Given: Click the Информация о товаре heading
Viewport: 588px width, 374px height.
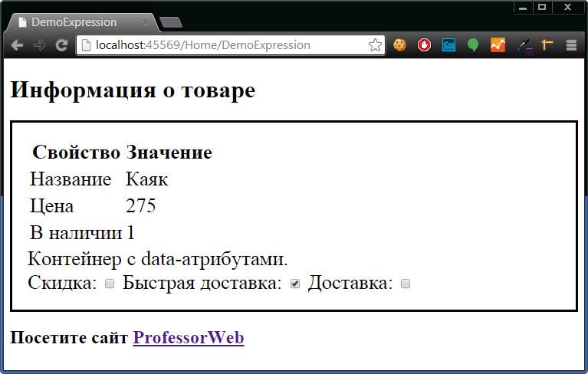Looking at the screenshot, I should (133, 90).
